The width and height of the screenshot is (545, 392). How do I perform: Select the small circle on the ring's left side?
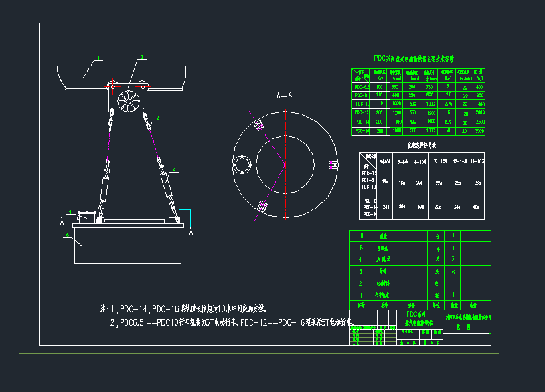click(241, 163)
